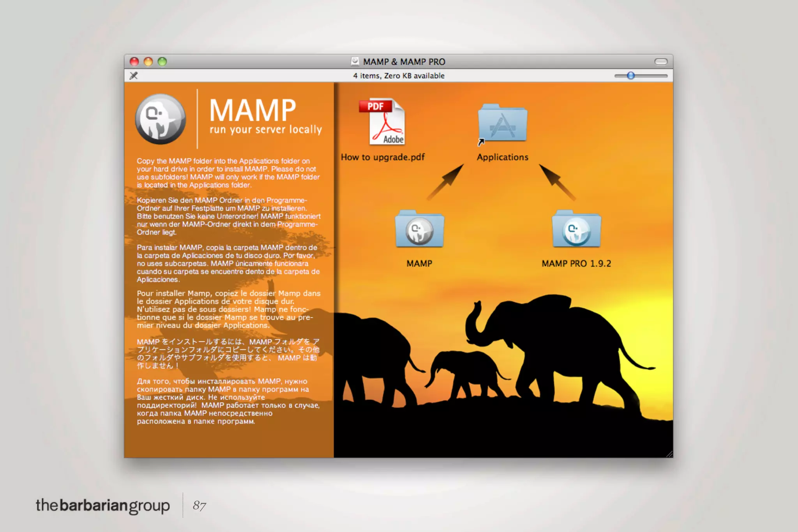Click the round MAMP elephant logo
The image size is (798, 532).
click(x=160, y=119)
